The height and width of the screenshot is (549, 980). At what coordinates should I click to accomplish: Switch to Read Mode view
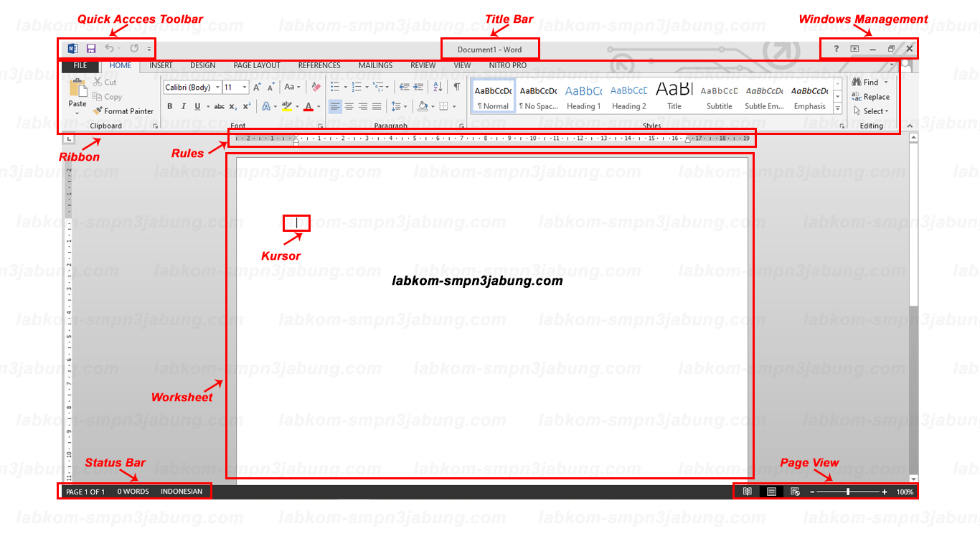(x=747, y=492)
